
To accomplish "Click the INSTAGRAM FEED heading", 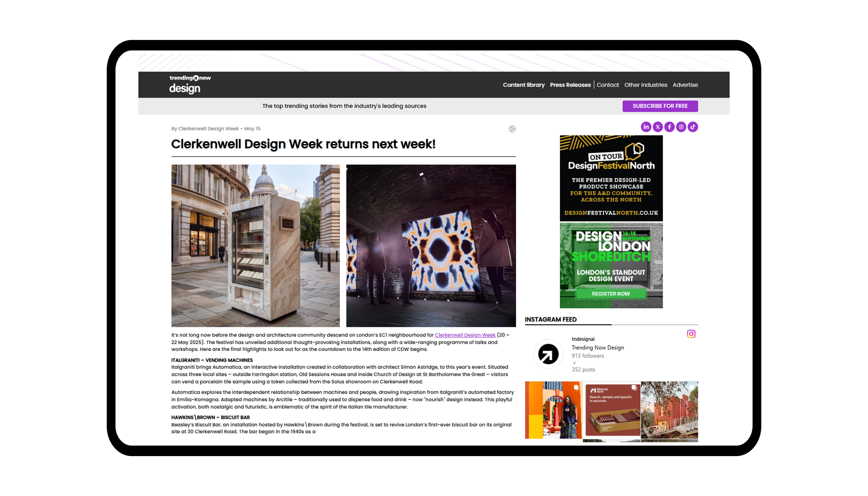I will pyautogui.click(x=550, y=320).
